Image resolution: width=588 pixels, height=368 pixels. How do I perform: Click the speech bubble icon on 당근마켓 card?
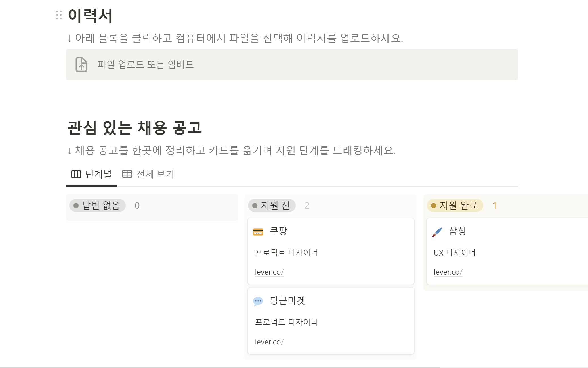(258, 301)
